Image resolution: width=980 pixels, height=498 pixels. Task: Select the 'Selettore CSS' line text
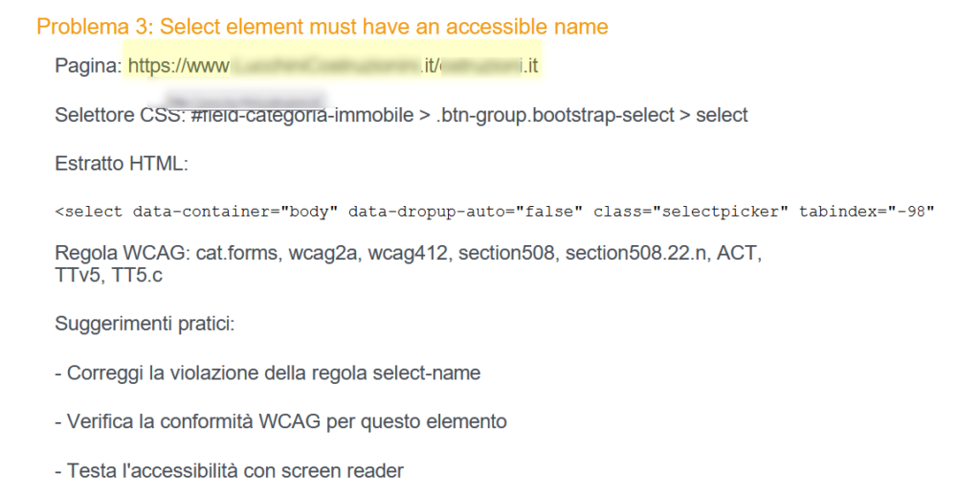point(401,115)
